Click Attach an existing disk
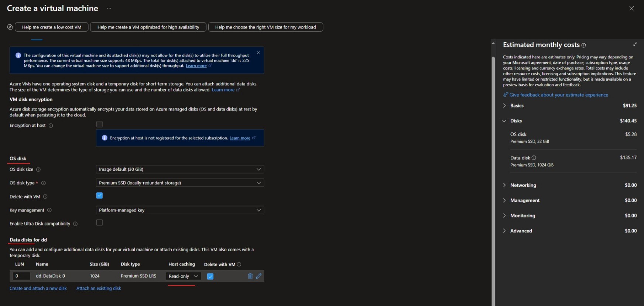This screenshot has width=644, height=306. 99,288
